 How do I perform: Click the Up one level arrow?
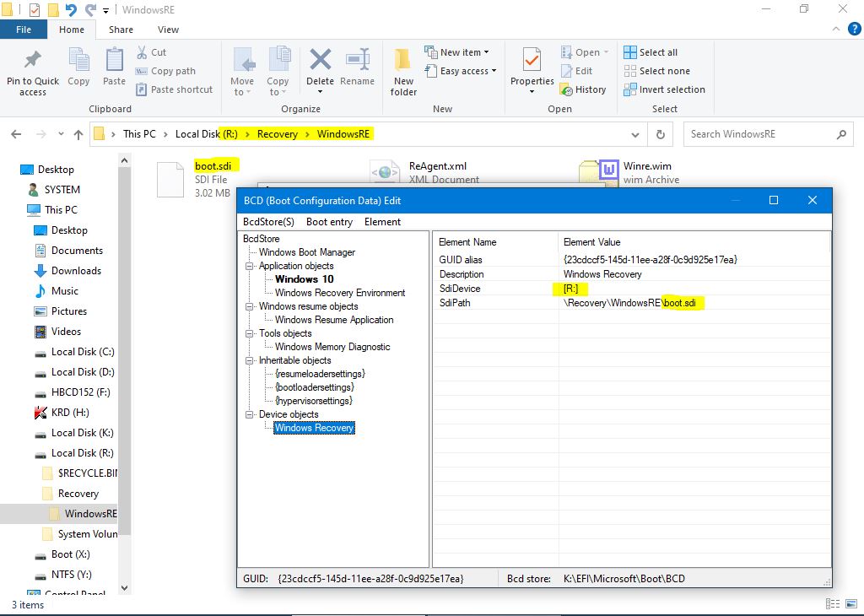tap(78, 134)
